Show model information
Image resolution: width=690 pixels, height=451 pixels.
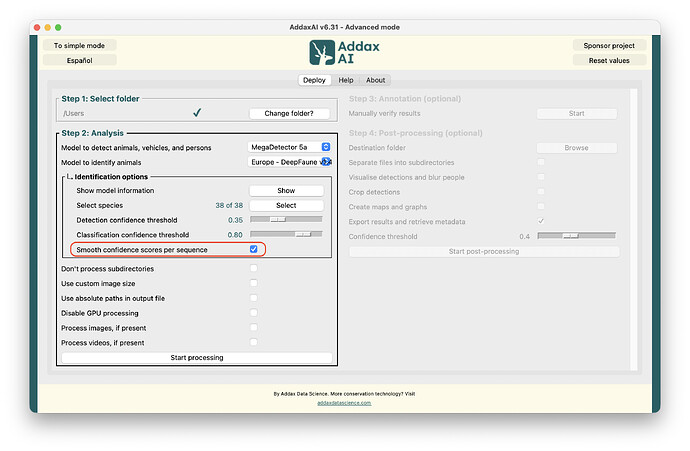pyautogui.click(x=286, y=191)
